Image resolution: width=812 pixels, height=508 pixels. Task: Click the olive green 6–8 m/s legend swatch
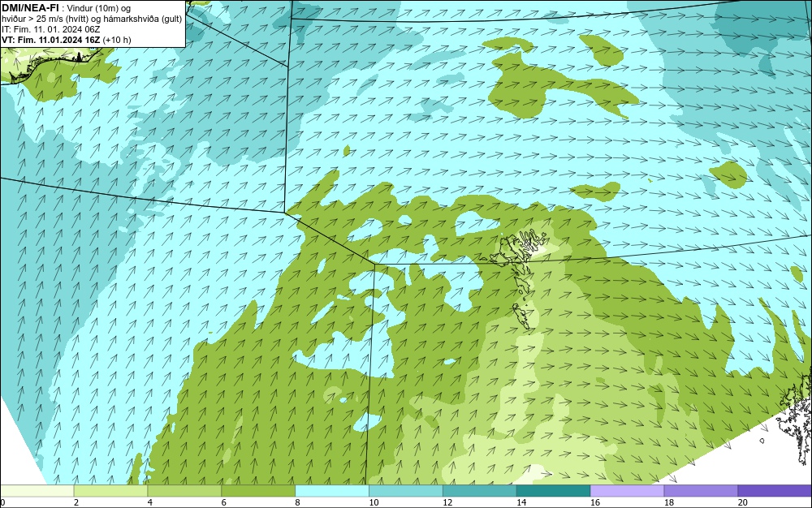click(x=258, y=490)
